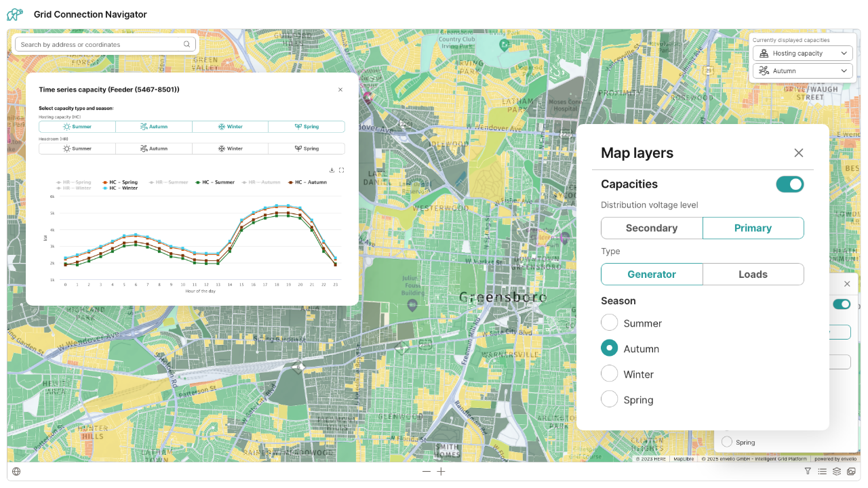Open the map legend list
This screenshot has height=488, width=868.
(x=823, y=471)
